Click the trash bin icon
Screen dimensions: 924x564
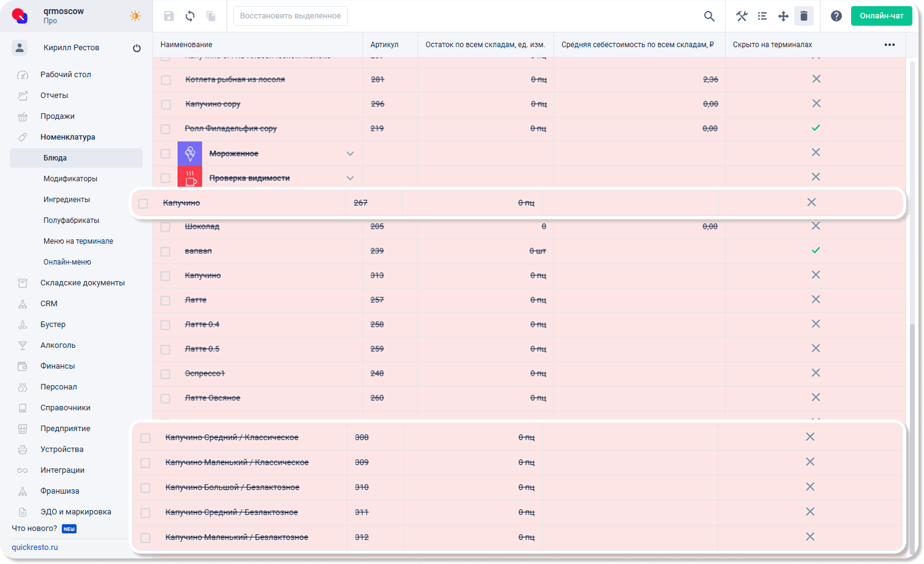(x=804, y=16)
